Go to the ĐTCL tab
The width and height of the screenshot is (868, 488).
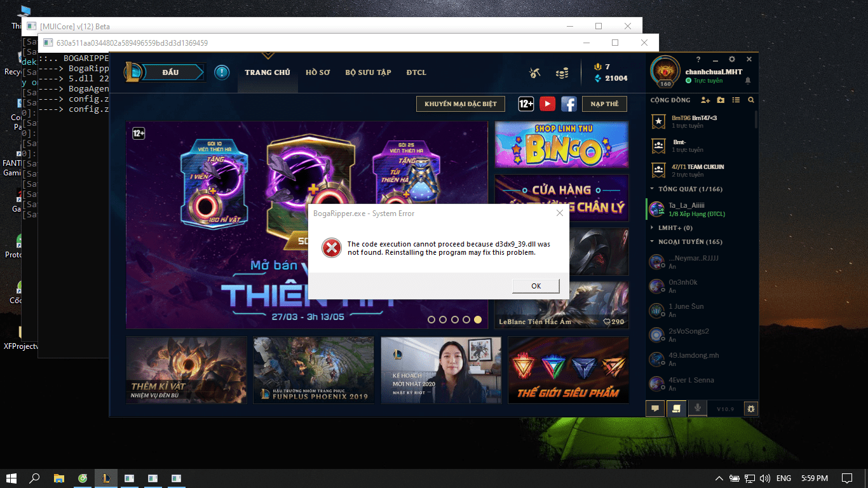[x=417, y=72]
